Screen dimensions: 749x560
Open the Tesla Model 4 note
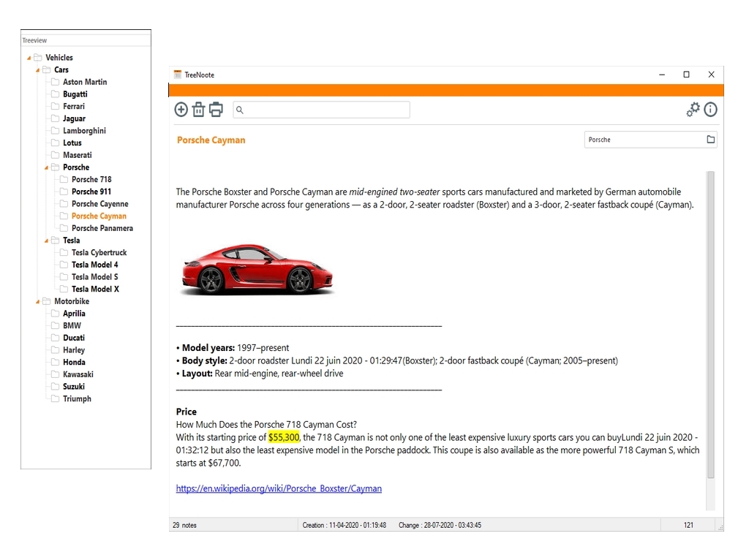tap(94, 265)
